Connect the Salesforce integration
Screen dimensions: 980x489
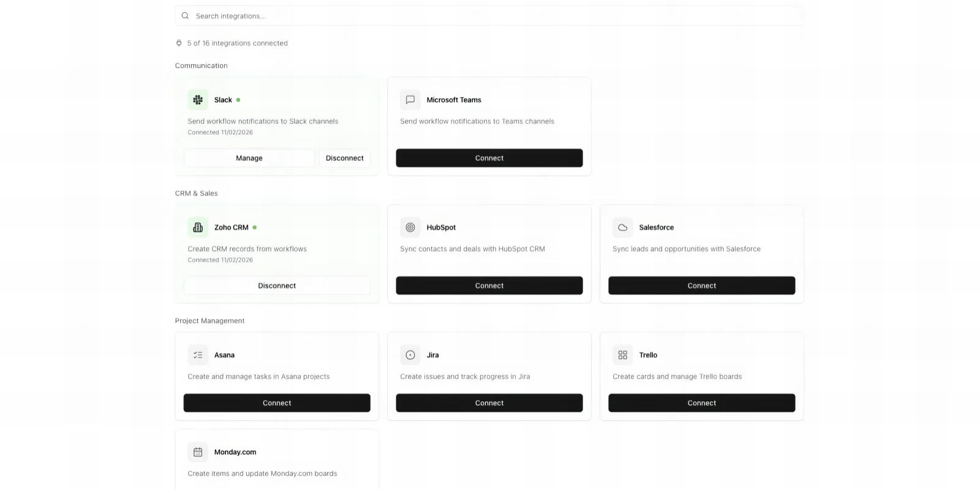701,285
